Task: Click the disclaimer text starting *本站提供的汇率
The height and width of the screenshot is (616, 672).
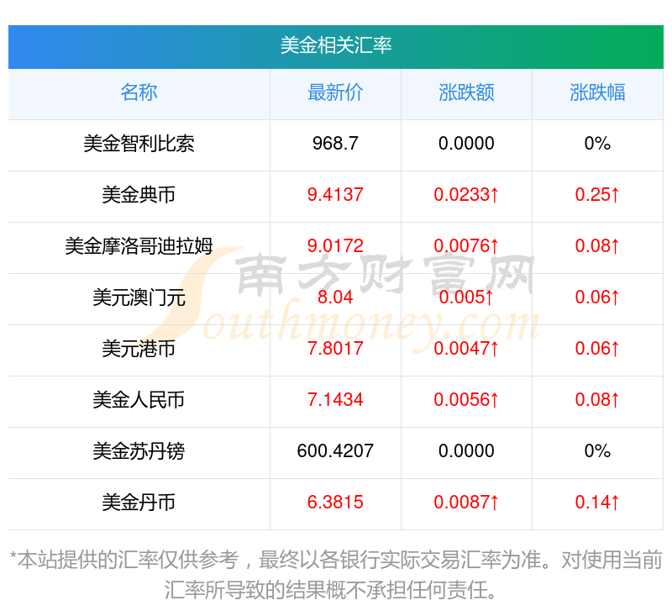Action: click(335, 576)
